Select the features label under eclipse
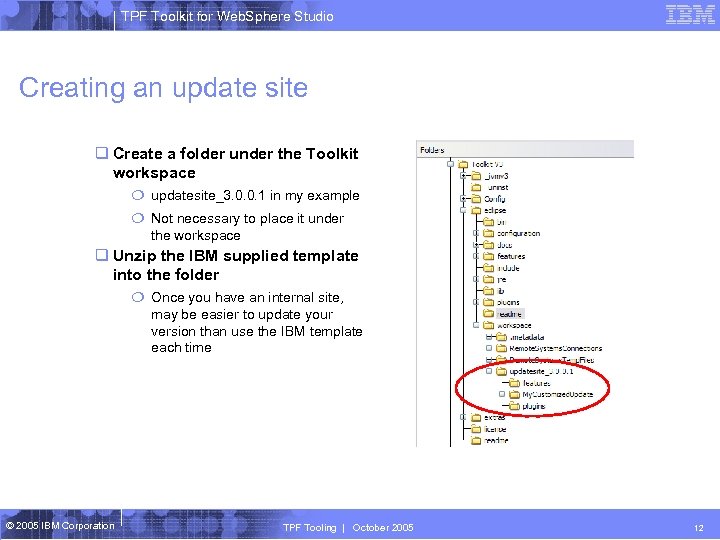This screenshot has width=720, height=540. point(511,256)
